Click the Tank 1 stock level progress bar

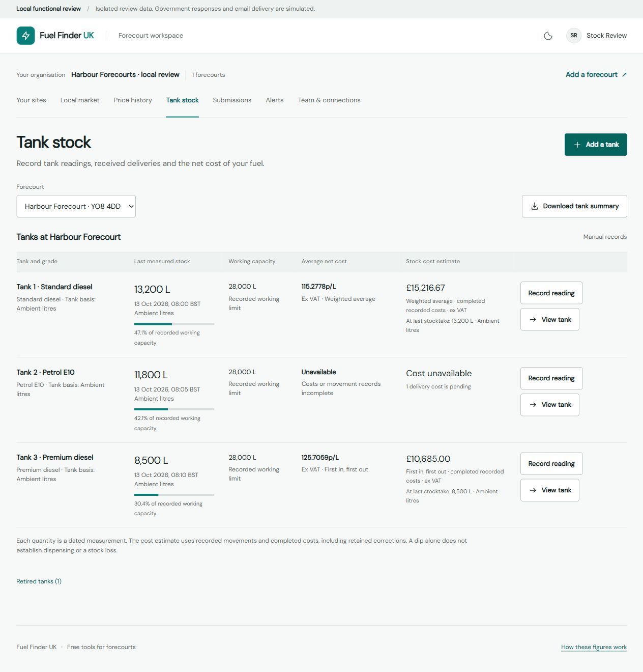(174, 324)
